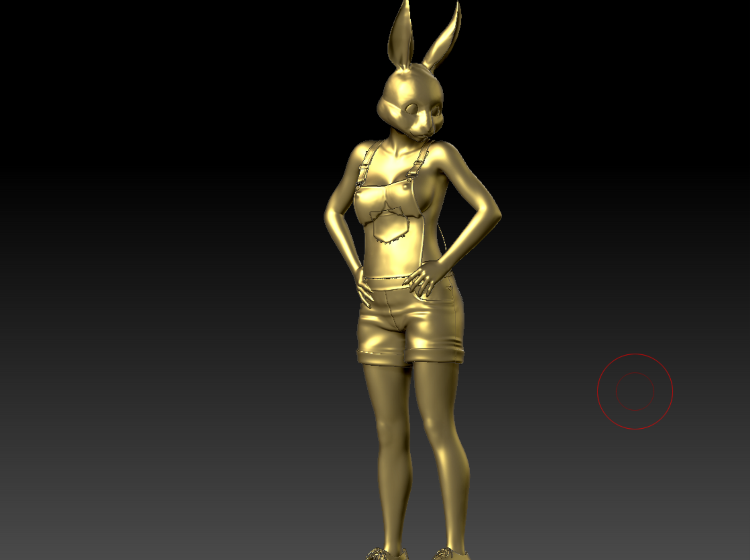Screen dimensions: 750x560
Task: Click the rabbit head's left eye
Action: tap(412, 108)
